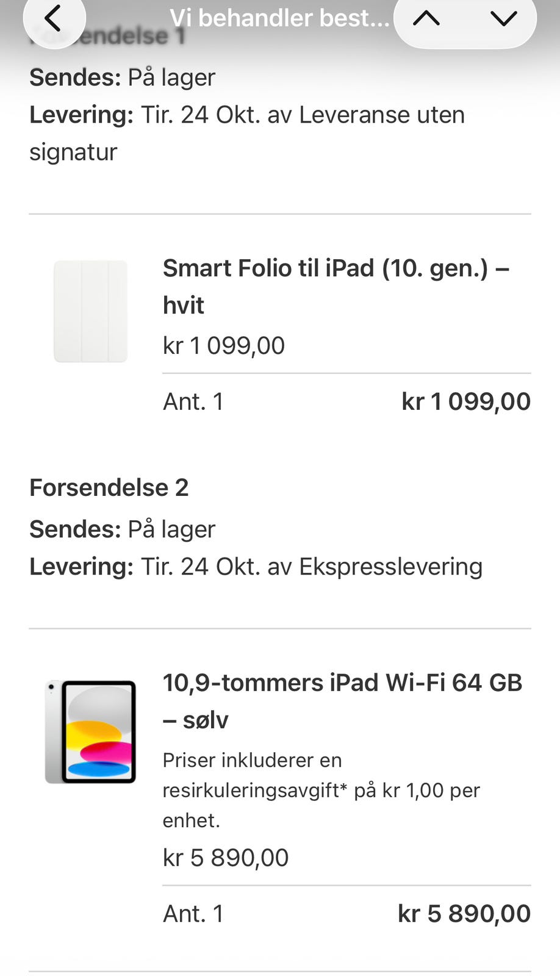Tap the iPad total kr 5 890,00
The height and width of the screenshot is (976, 560).
pyautogui.click(x=464, y=913)
